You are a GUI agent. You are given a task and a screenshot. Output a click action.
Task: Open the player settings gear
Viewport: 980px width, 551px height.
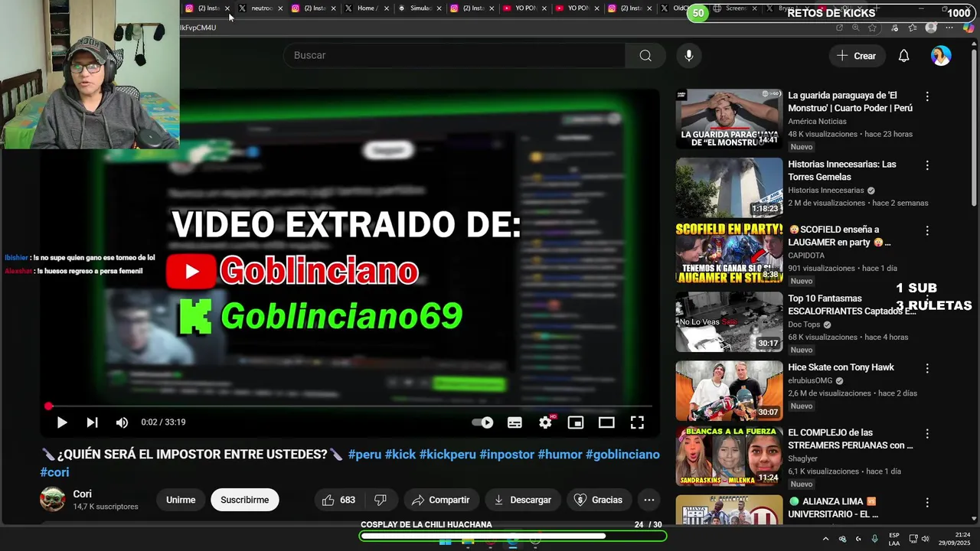click(x=545, y=422)
